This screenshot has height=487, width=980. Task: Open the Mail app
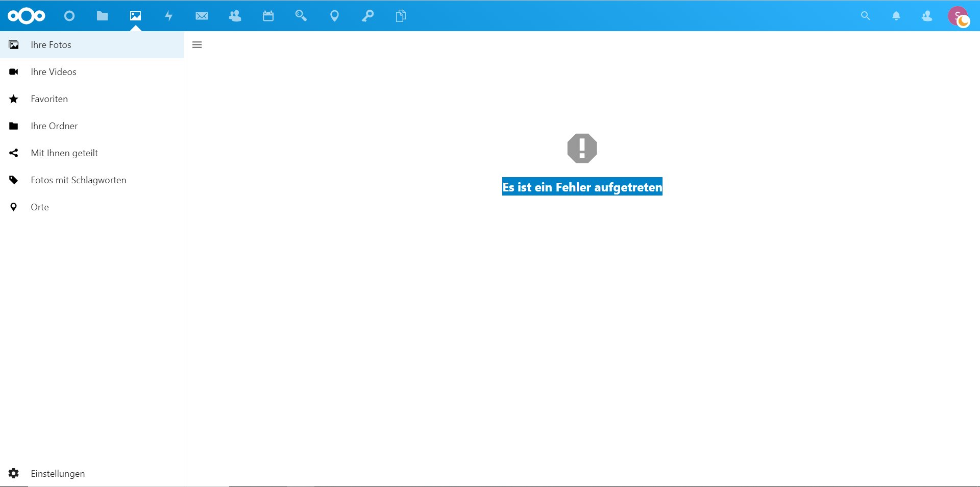click(x=202, y=16)
